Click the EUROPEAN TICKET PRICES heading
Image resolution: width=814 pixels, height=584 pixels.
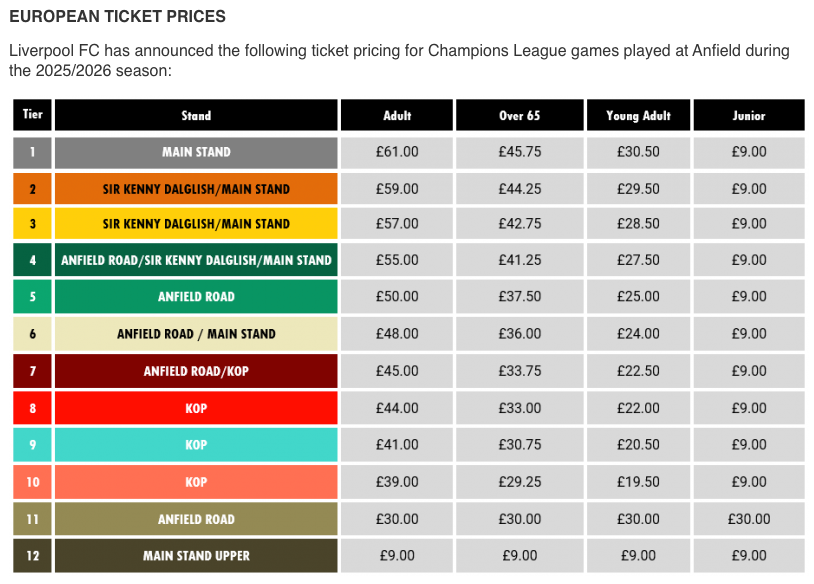click(117, 17)
